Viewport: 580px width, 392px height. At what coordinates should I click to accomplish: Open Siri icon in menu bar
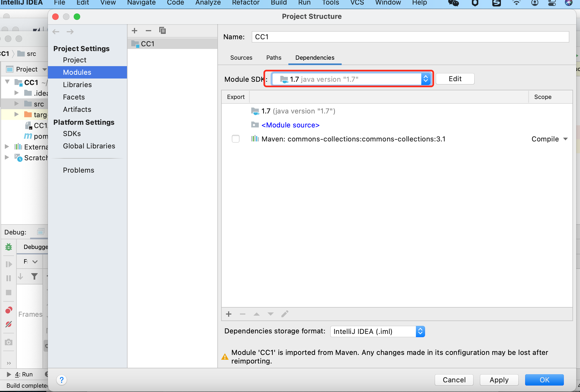pyautogui.click(x=569, y=3)
